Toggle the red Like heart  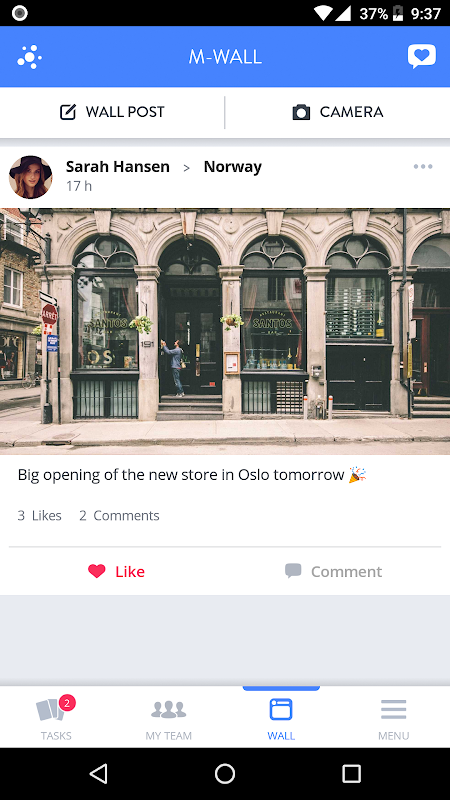96,571
